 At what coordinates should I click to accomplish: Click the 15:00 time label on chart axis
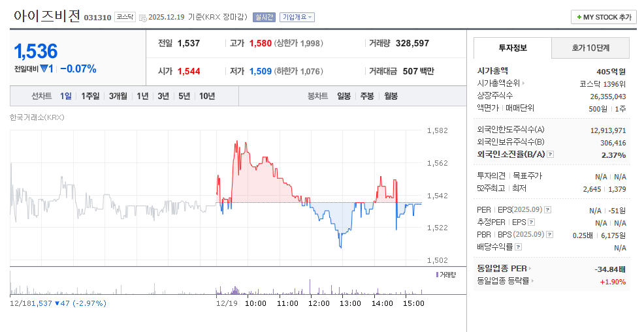point(413,303)
